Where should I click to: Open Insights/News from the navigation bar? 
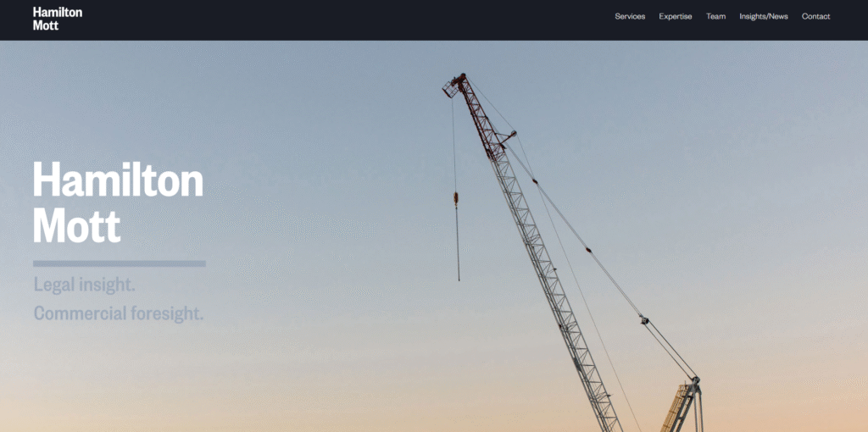764,17
